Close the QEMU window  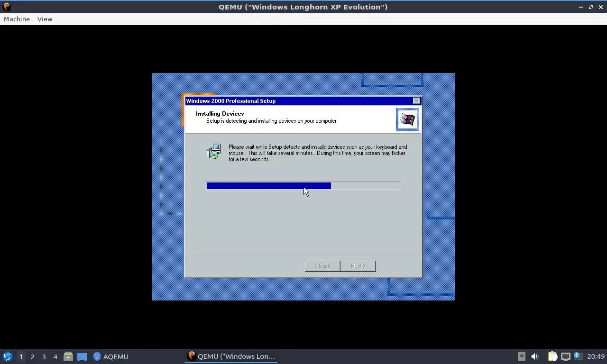click(x=600, y=7)
